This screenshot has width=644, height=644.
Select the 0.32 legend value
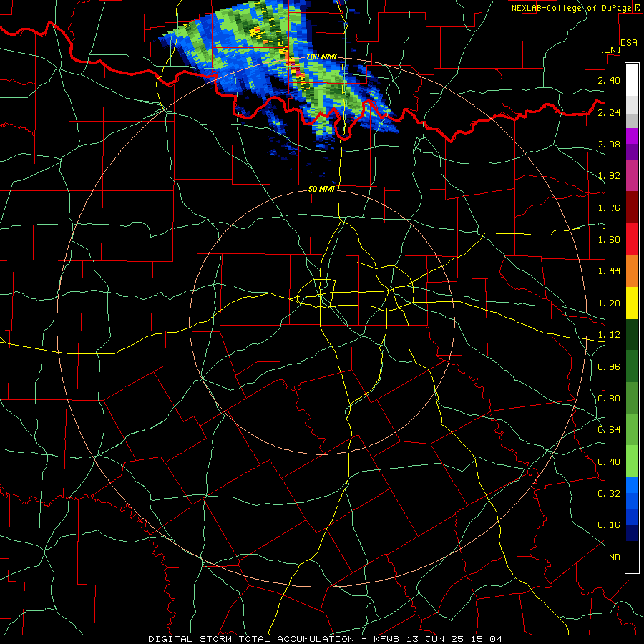(x=609, y=494)
